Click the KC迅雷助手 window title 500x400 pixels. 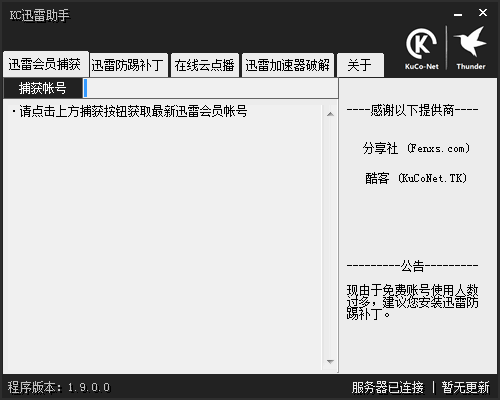click(x=39, y=15)
